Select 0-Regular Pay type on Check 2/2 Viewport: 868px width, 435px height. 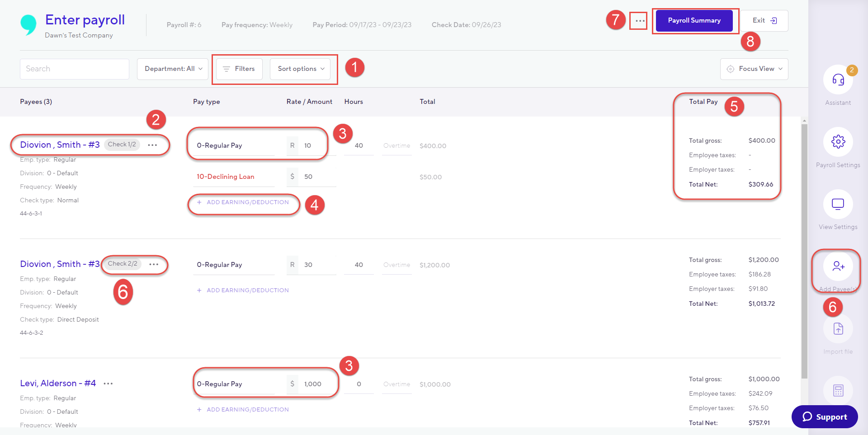click(x=234, y=265)
